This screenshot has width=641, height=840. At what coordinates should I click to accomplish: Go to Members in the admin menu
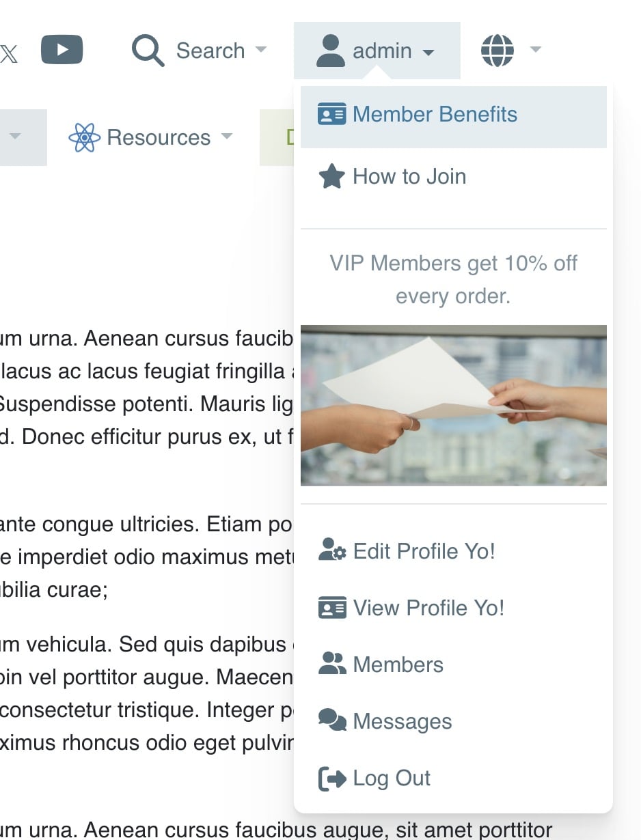point(398,664)
